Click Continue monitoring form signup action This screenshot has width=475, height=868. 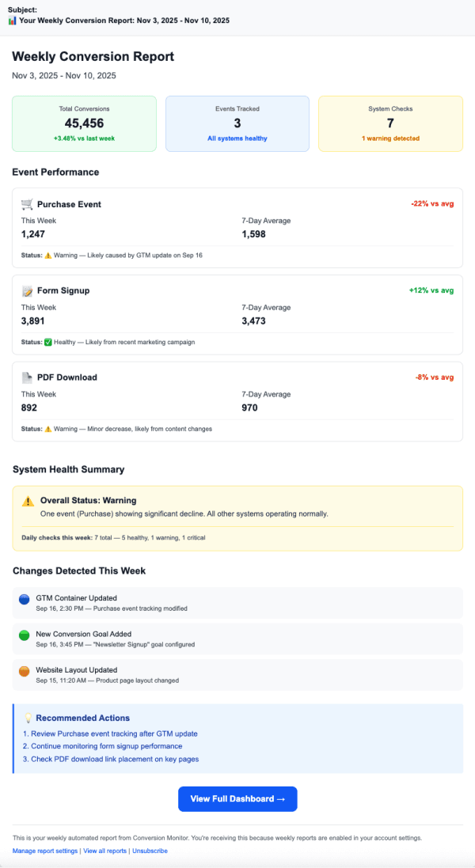pos(102,746)
